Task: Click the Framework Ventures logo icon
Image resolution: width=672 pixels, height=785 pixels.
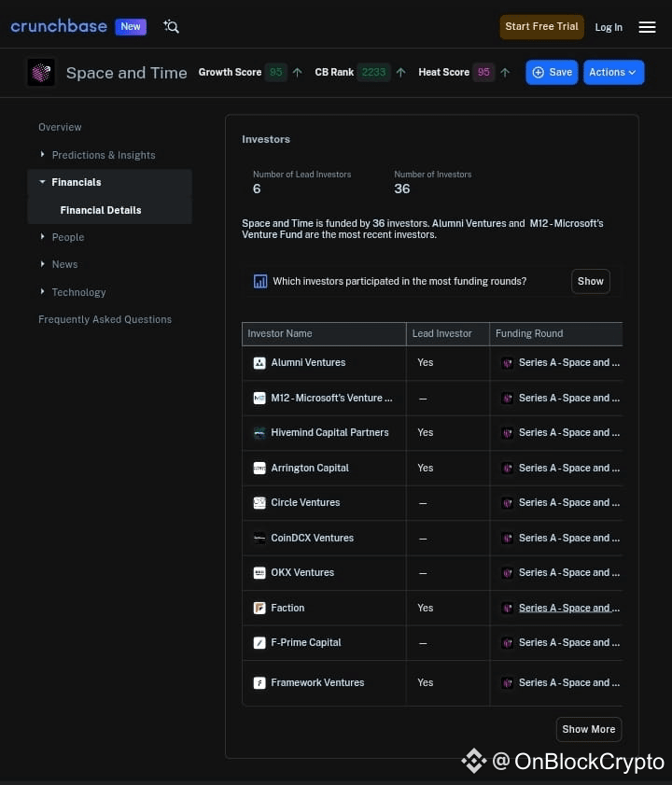Action: pyautogui.click(x=259, y=683)
